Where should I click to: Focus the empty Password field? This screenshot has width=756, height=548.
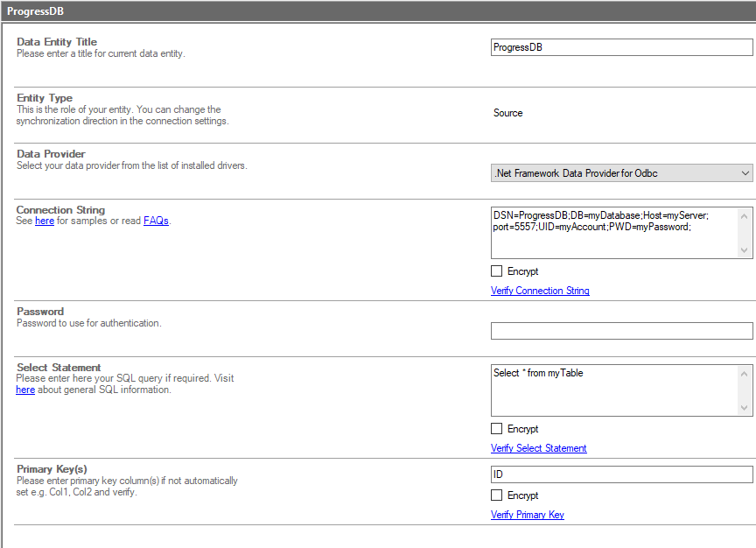tap(621, 331)
